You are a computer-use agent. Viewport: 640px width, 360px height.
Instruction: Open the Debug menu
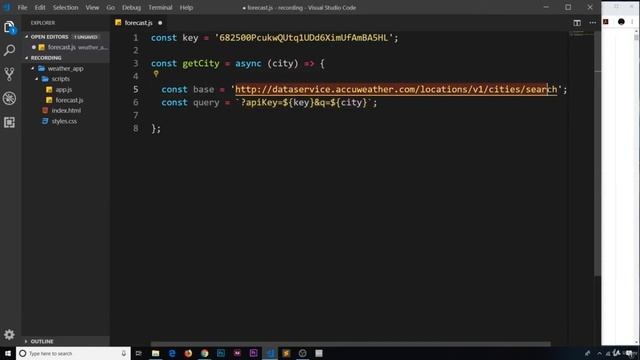pos(131,7)
